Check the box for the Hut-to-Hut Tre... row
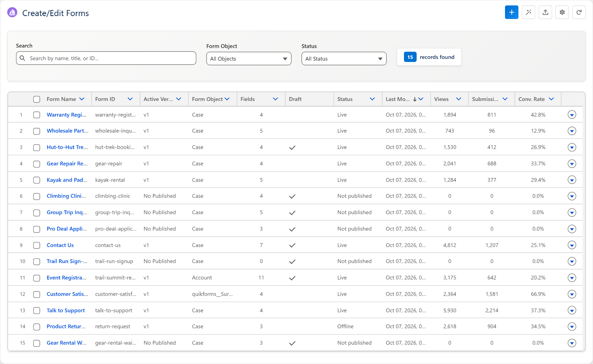Image resolution: width=593 pixels, height=364 pixels. pos(37,148)
